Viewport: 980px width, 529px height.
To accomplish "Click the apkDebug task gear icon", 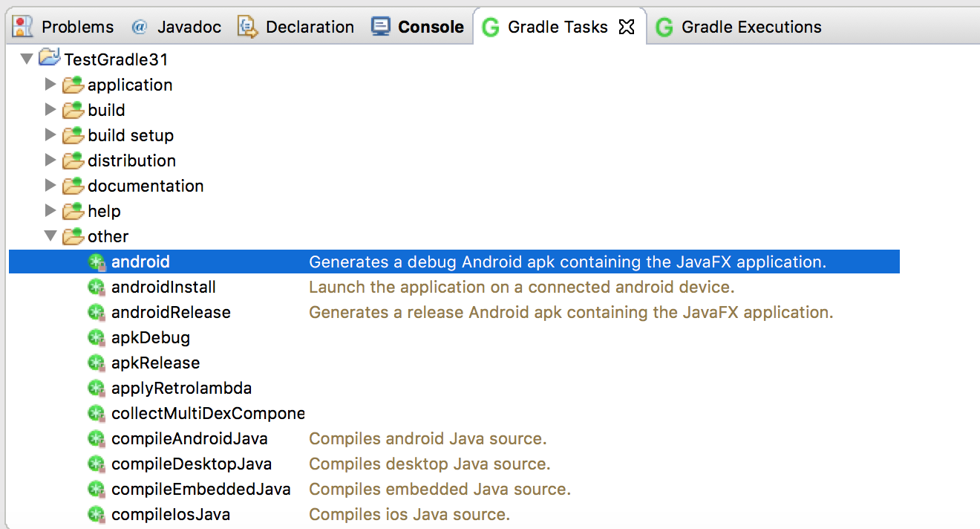I will point(97,338).
